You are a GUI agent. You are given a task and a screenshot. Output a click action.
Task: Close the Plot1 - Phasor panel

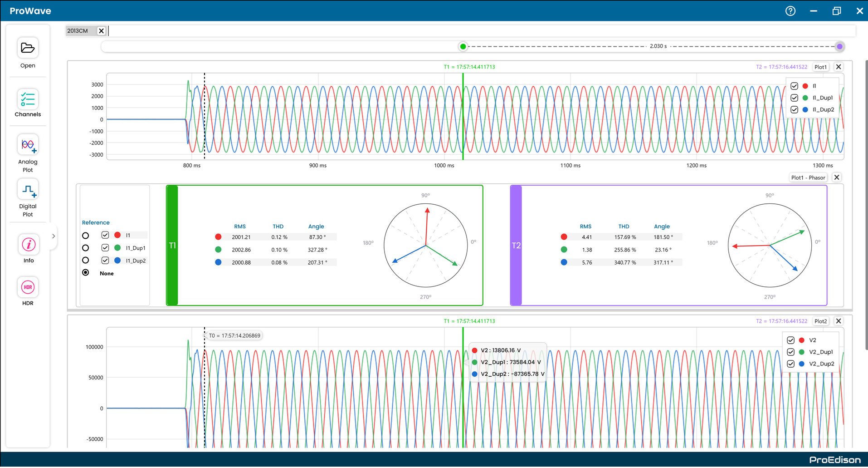click(837, 177)
